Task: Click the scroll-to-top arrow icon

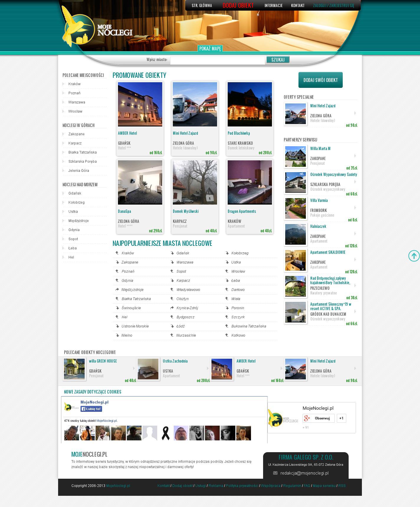Action: point(414,256)
